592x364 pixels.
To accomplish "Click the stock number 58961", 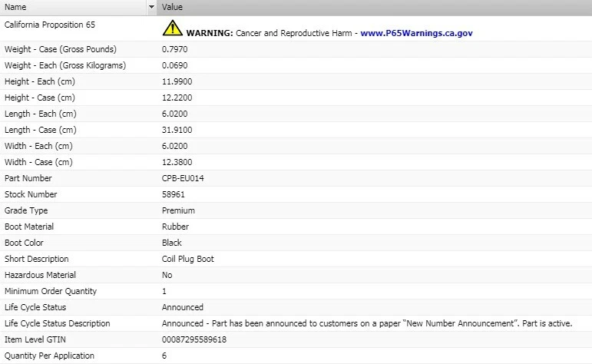I will 174,195.
